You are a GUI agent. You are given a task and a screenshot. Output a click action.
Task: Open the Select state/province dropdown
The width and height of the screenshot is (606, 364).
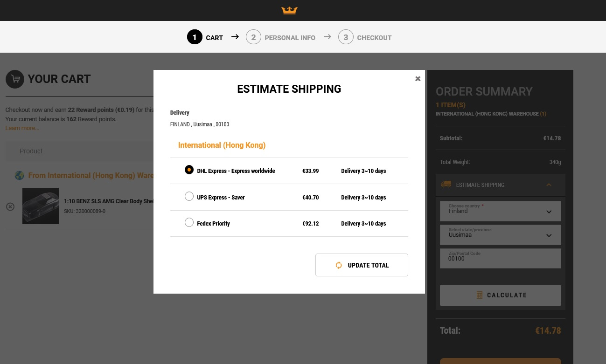(x=501, y=235)
